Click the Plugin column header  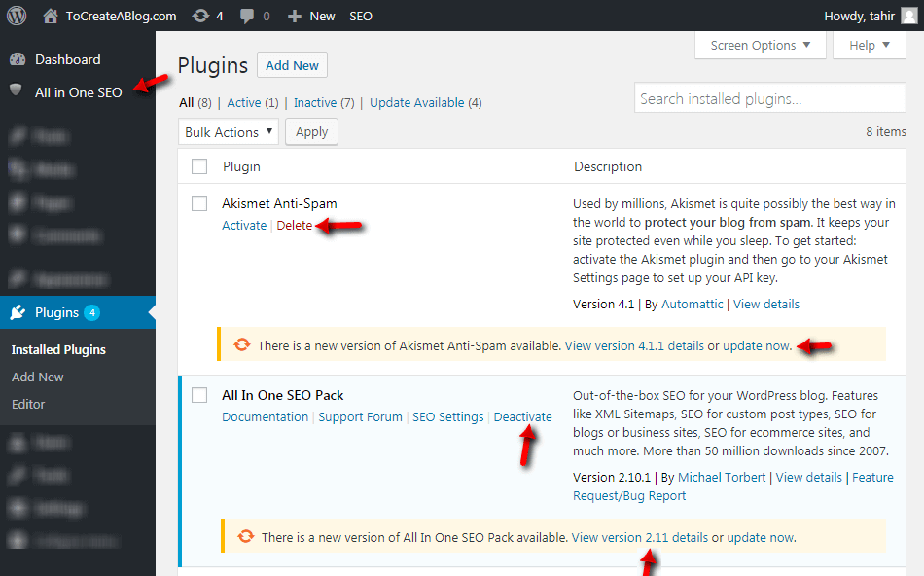[x=241, y=166]
